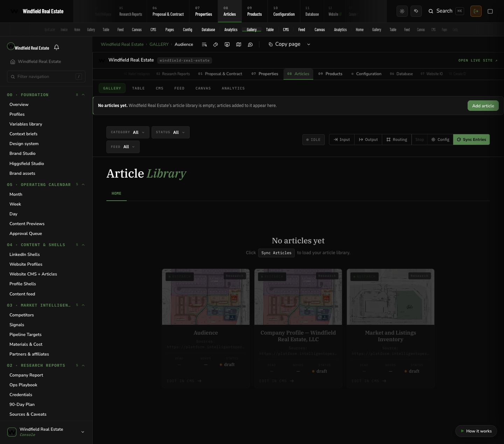This screenshot has width=504, height=444.
Task: Click the How it works button
Action: 476,431
